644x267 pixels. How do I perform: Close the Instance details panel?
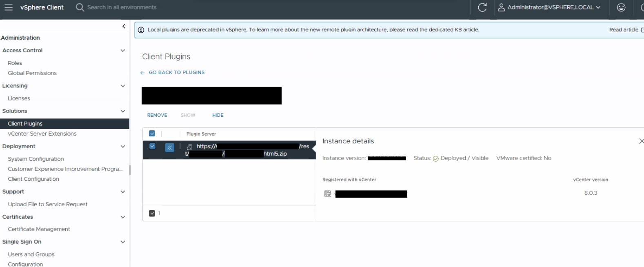click(641, 141)
